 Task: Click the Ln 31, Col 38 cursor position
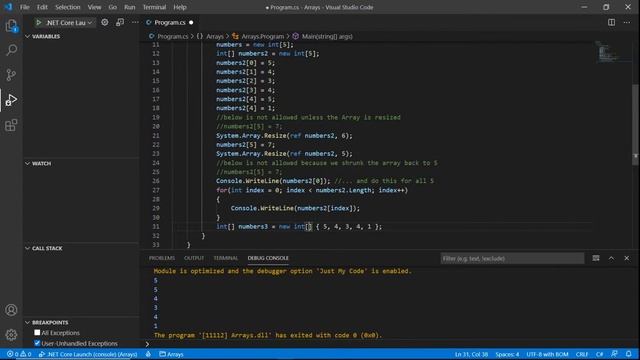click(x=471, y=354)
